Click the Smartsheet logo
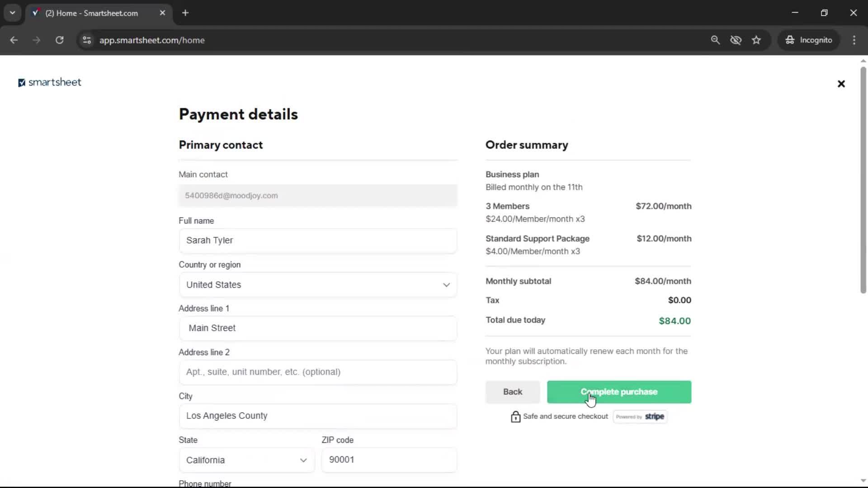Viewport: 868px width, 488px height. click(49, 82)
